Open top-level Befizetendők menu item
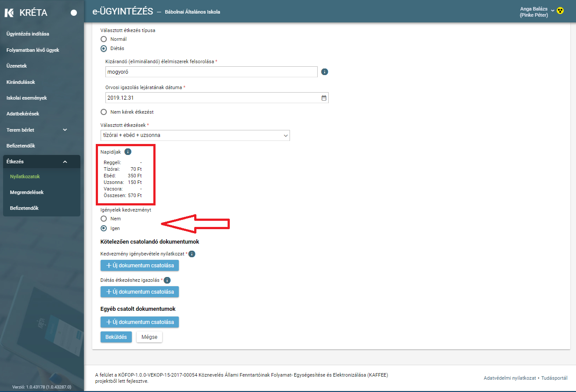Image resolution: width=576 pixels, height=392 pixels. (21, 146)
